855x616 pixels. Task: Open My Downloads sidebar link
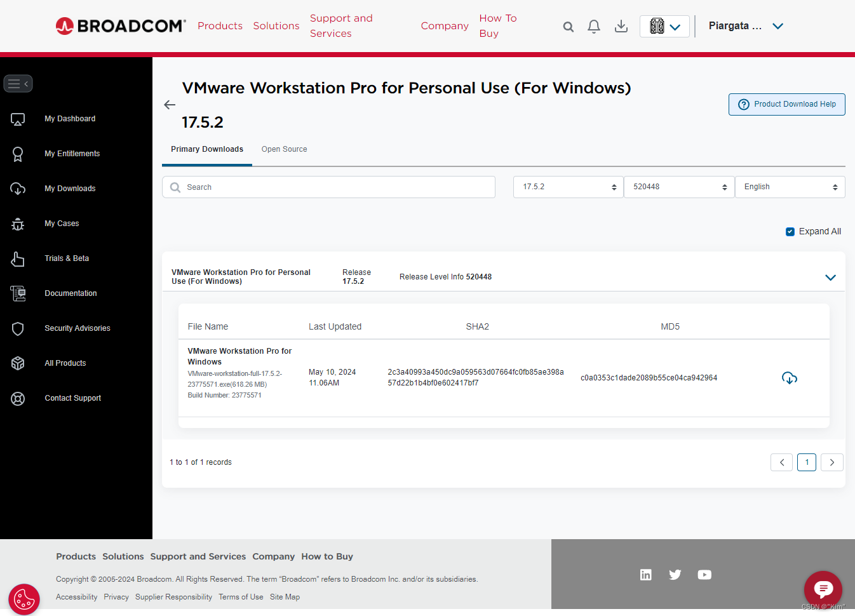[70, 189]
